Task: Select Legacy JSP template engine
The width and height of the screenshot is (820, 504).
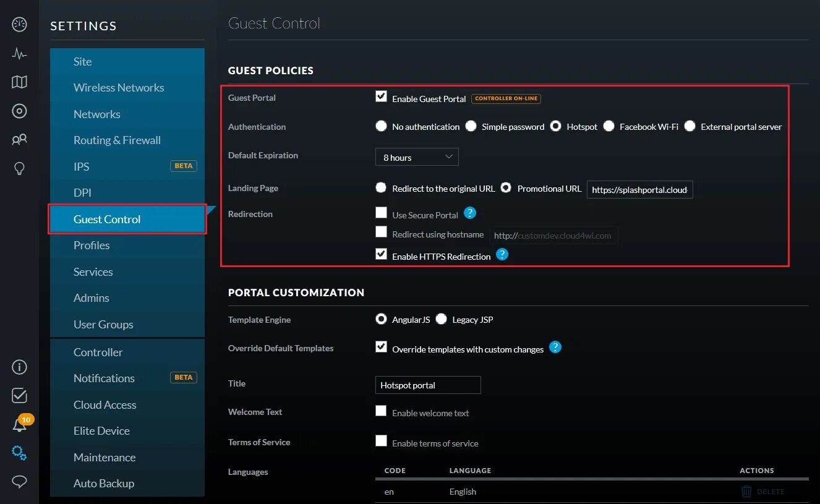Action: 441,319
